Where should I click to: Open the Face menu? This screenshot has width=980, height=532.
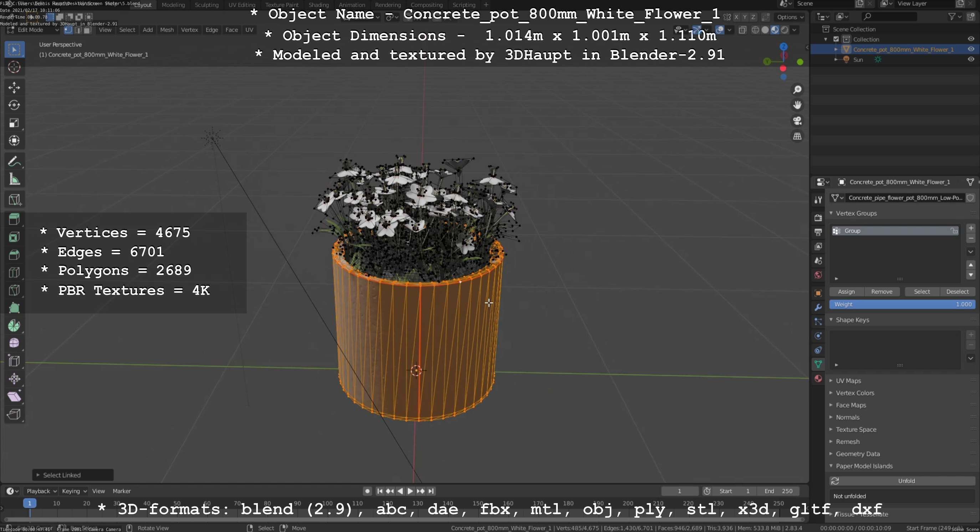pyautogui.click(x=232, y=30)
